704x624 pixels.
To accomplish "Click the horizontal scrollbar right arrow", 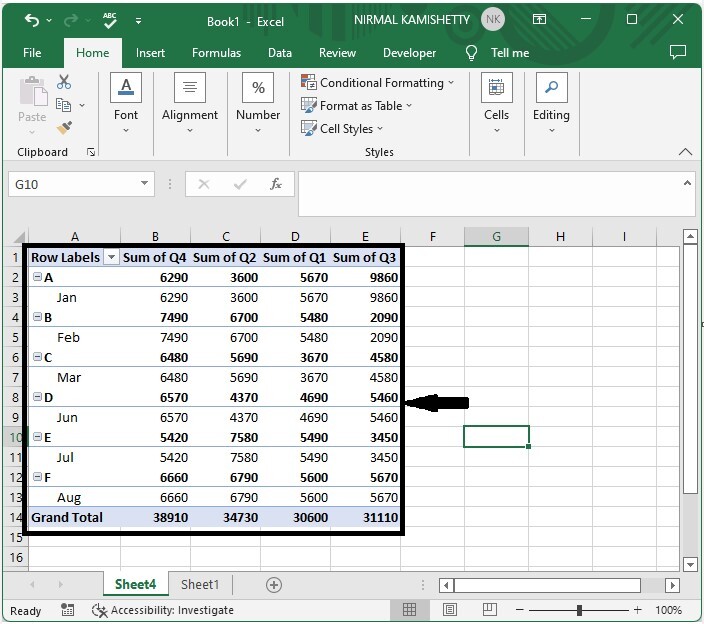I will click(x=673, y=585).
